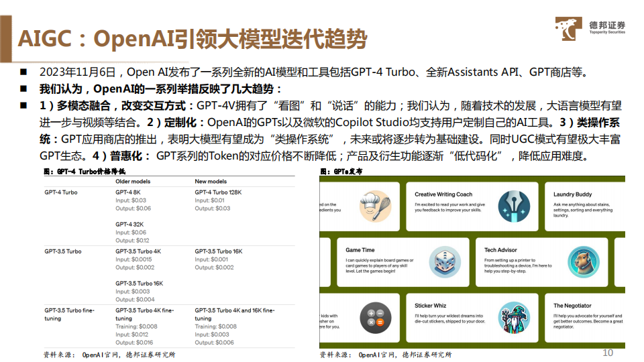Click the 'GPT-4 32K' model cell
Viewport: 644px width, 362px height.
click(x=129, y=225)
